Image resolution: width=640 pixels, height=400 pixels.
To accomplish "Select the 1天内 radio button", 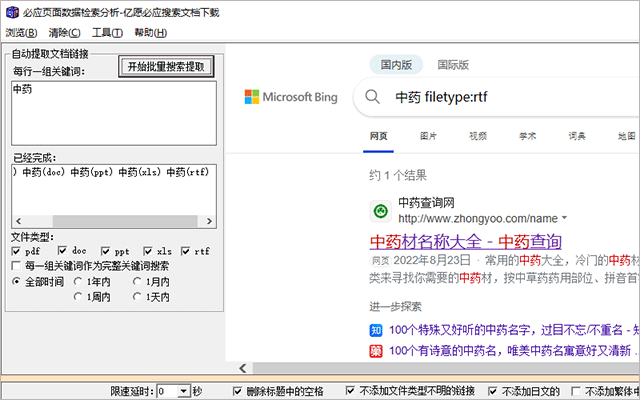I will point(137,297).
